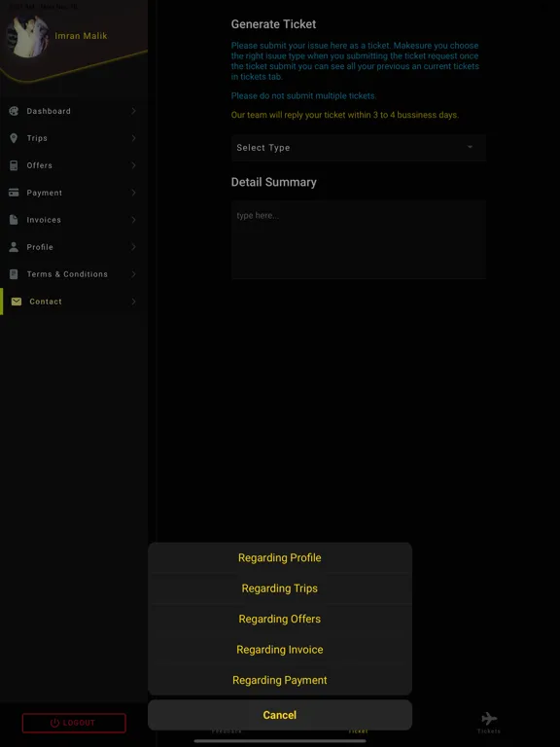The height and width of the screenshot is (747, 560).
Task: Open Invoices in the sidebar
Action: (74, 220)
